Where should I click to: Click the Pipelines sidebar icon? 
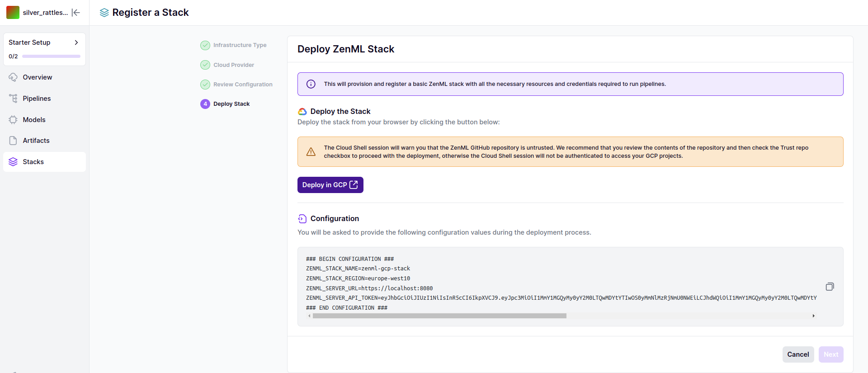[x=13, y=99]
